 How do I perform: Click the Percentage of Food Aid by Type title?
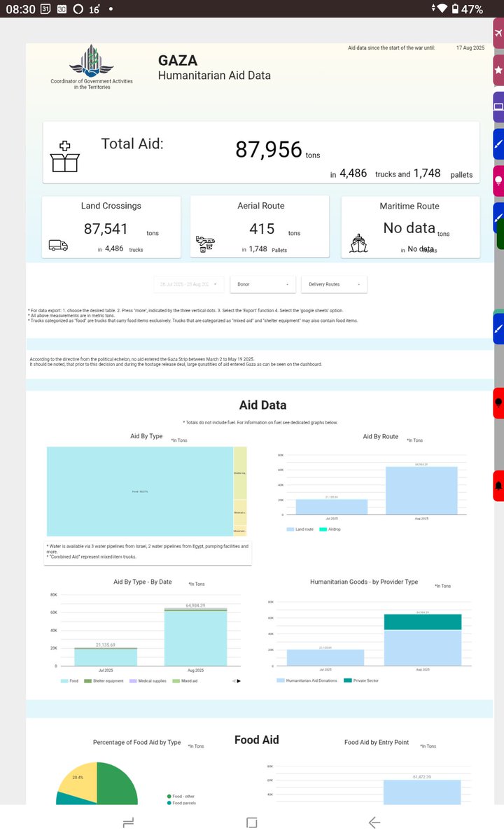pos(136,743)
